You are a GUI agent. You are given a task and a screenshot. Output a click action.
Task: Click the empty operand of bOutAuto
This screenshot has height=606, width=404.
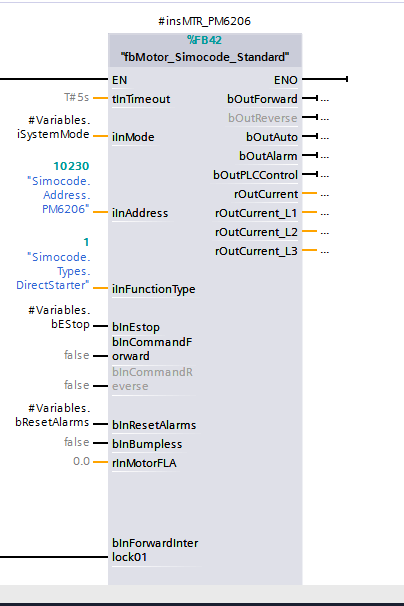click(x=325, y=137)
